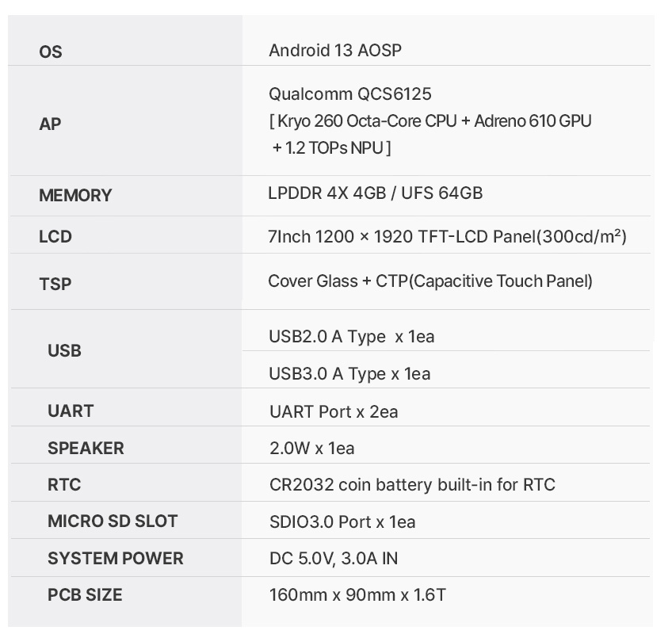Select the Android 13 AOSP text
The height and width of the screenshot is (638, 672).
pos(335,50)
